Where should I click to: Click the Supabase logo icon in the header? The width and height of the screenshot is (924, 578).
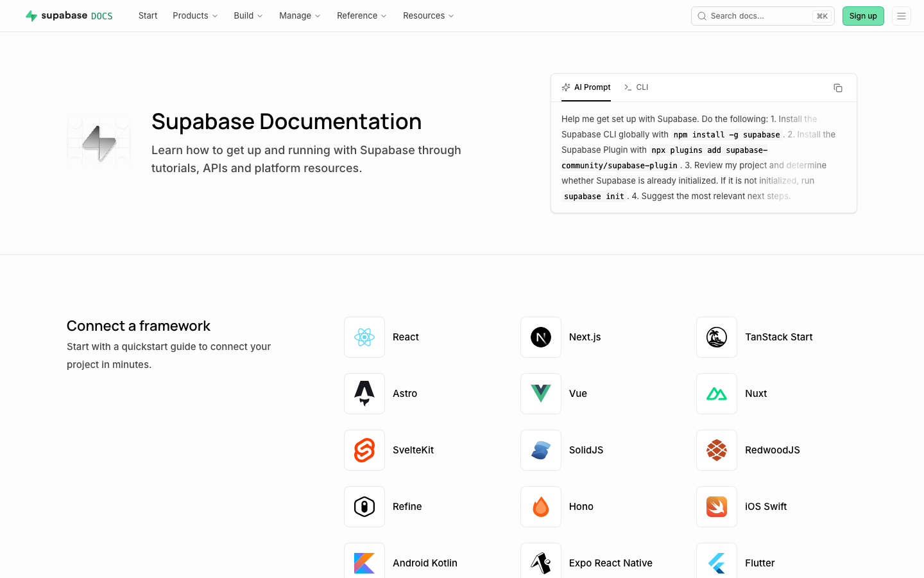point(31,16)
